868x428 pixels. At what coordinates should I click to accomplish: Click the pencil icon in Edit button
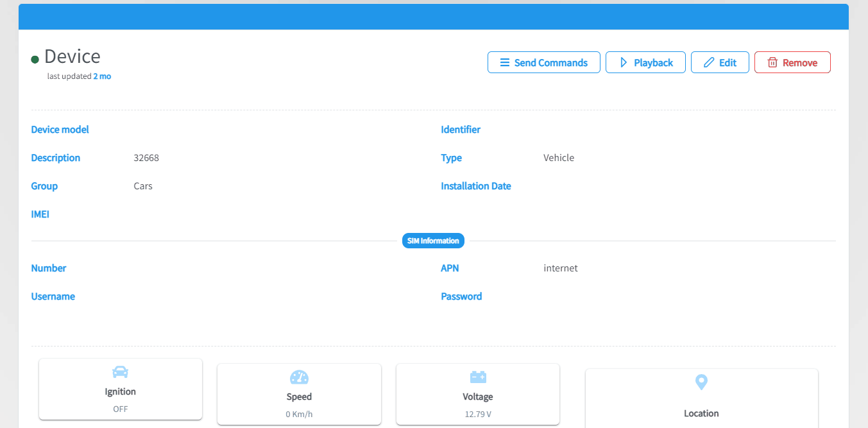click(709, 63)
